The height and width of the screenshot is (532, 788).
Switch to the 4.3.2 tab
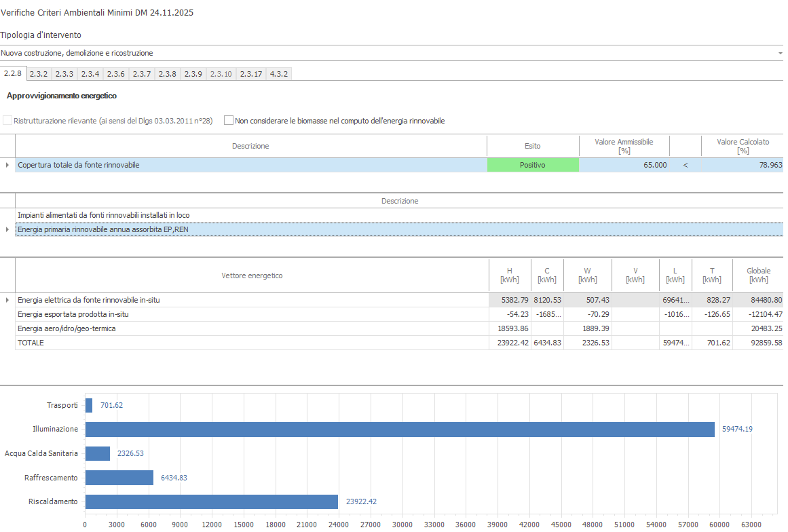pos(279,74)
